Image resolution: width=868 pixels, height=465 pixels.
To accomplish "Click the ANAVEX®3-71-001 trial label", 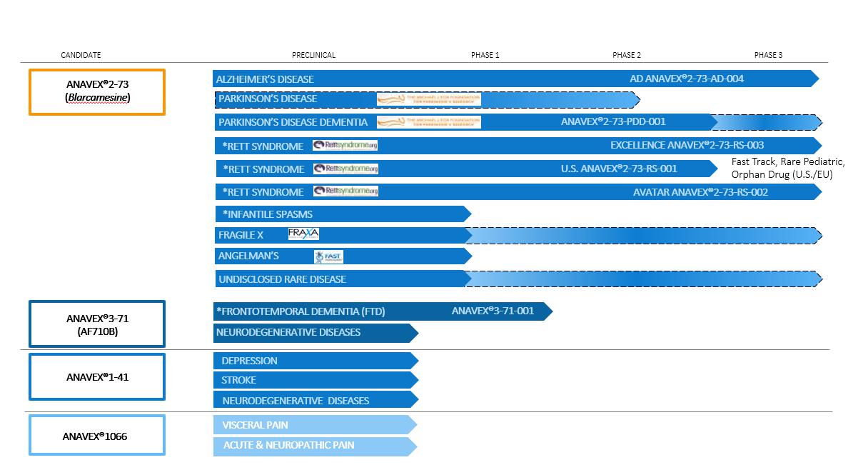I will pyautogui.click(x=493, y=311).
